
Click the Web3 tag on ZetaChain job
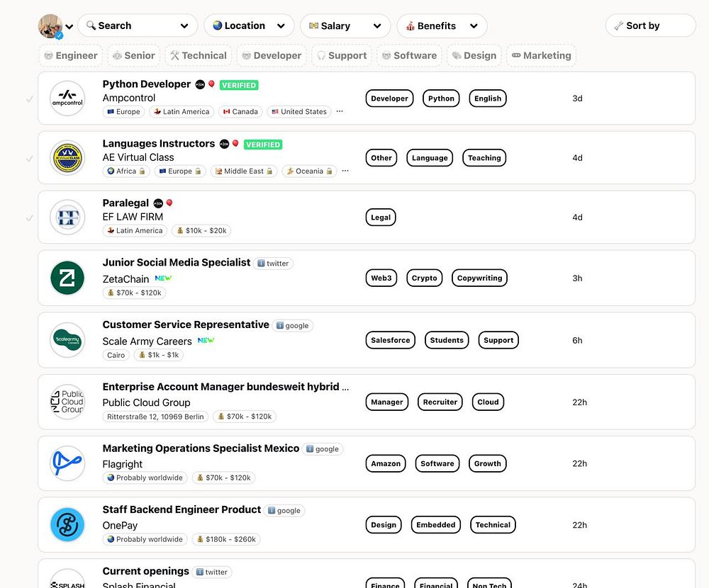(381, 278)
